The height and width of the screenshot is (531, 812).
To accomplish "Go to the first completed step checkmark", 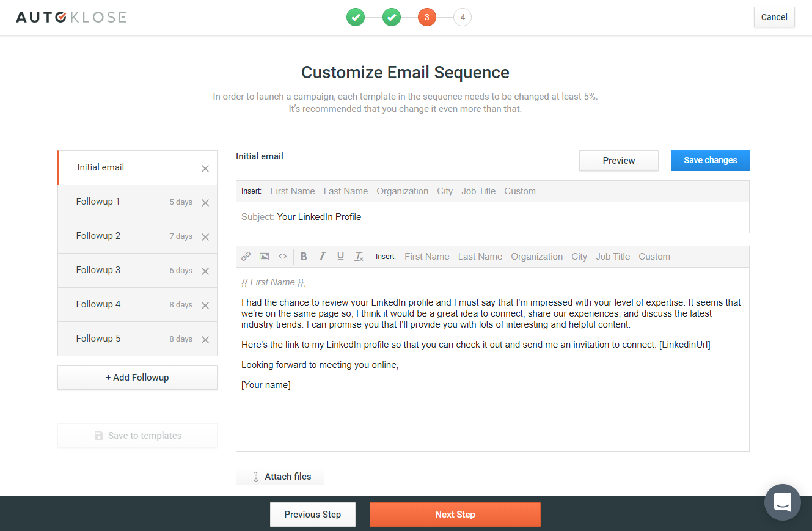I will (x=356, y=17).
